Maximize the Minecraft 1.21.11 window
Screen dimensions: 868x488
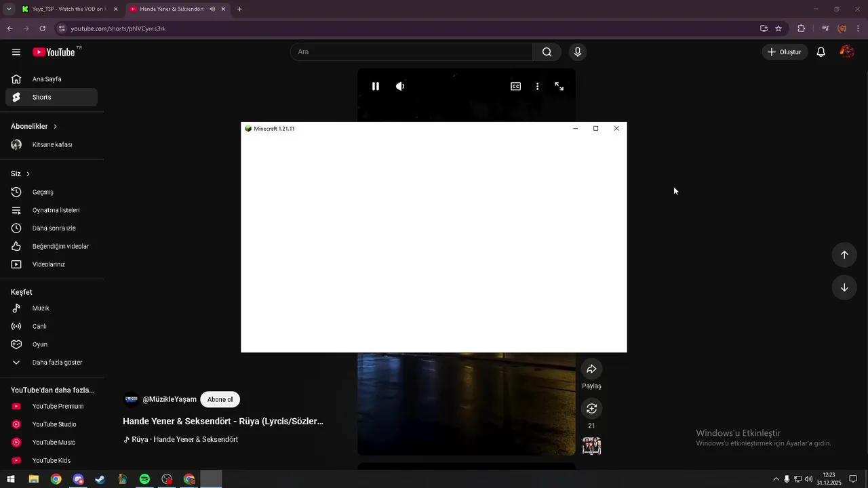tap(595, 128)
